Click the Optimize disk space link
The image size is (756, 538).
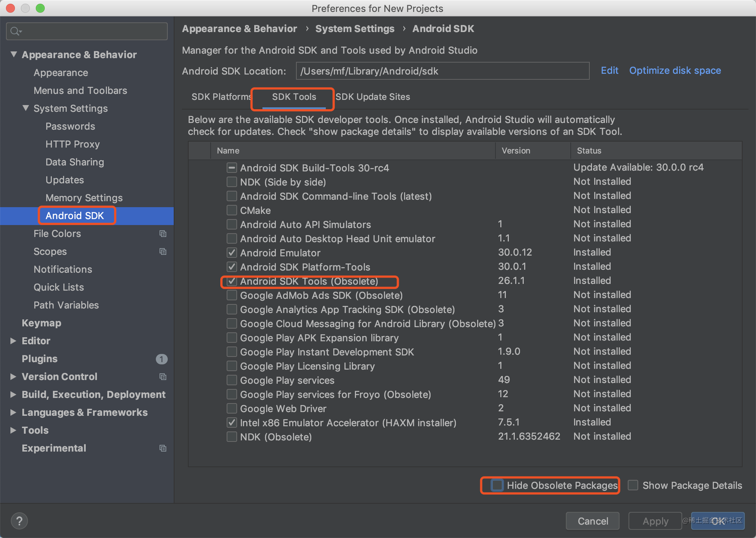674,70
